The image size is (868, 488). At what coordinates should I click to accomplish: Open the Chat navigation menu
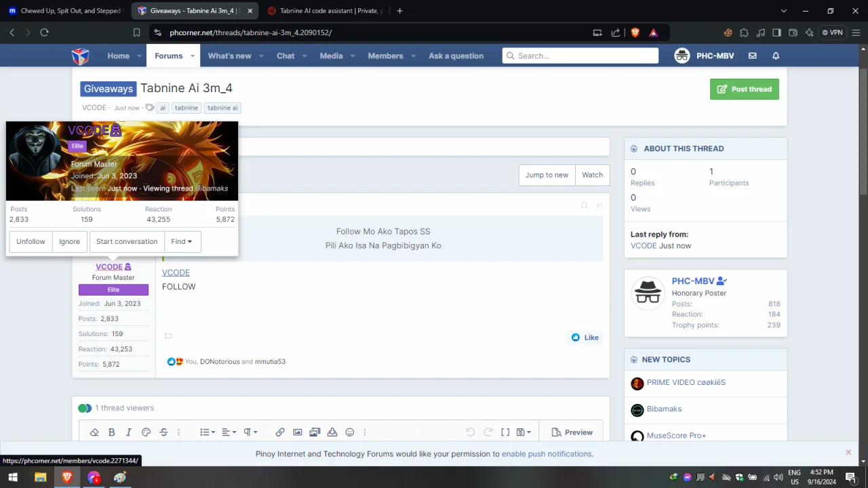[x=285, y=56]
